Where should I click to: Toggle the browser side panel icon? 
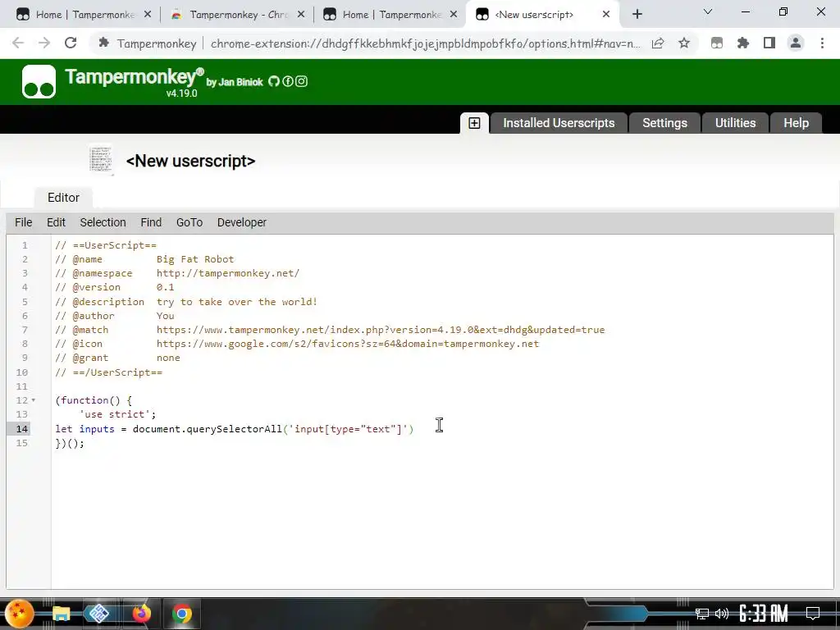tap(769, 43)
